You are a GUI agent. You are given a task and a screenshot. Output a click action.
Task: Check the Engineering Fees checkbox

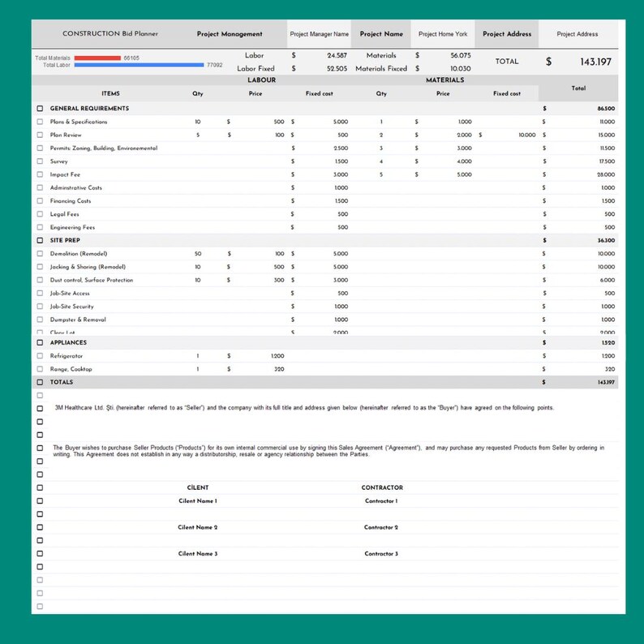(x=40, y=227)
